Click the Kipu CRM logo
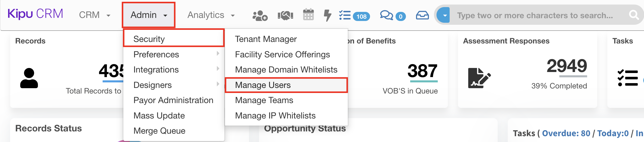This screenshot has height=142, width=644. (35, 14)
